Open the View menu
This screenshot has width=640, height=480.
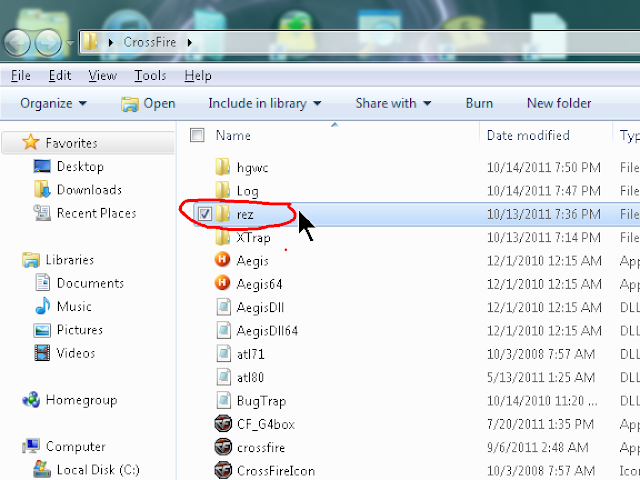[x=102, y=76]
